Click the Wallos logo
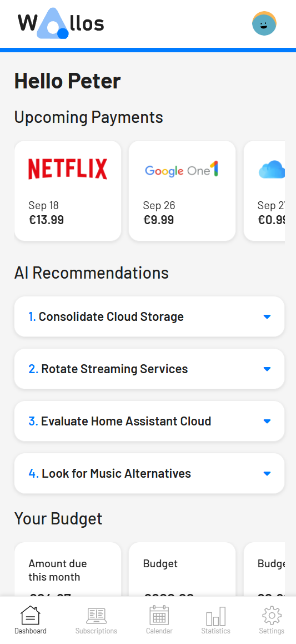 pyautogui.click(x=61, y=23)
